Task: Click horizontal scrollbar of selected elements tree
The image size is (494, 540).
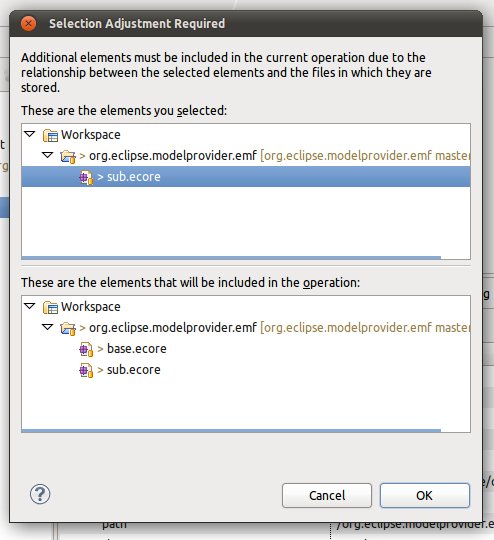Action: (231, 258)
